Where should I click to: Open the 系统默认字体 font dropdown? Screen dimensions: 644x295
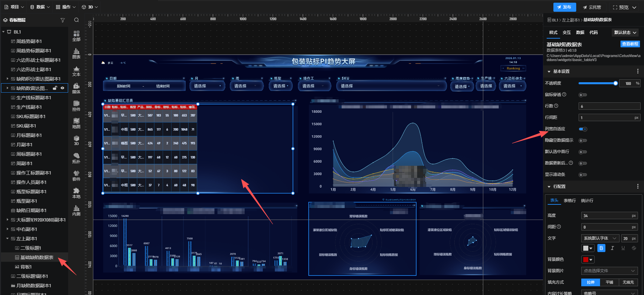point(600,238)
